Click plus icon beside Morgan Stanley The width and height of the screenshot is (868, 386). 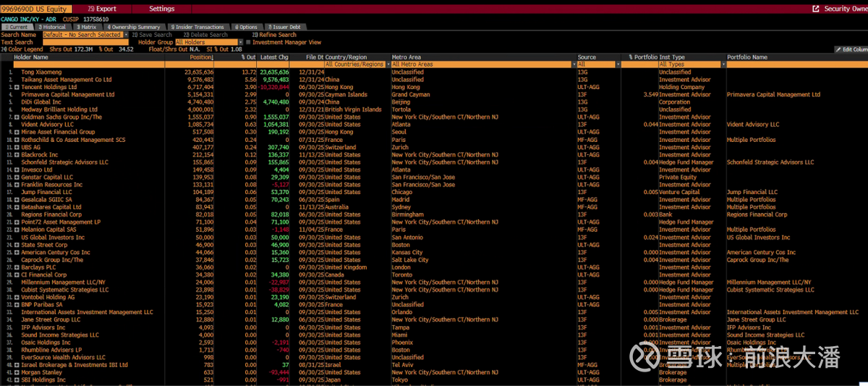(x=17, y=373)
